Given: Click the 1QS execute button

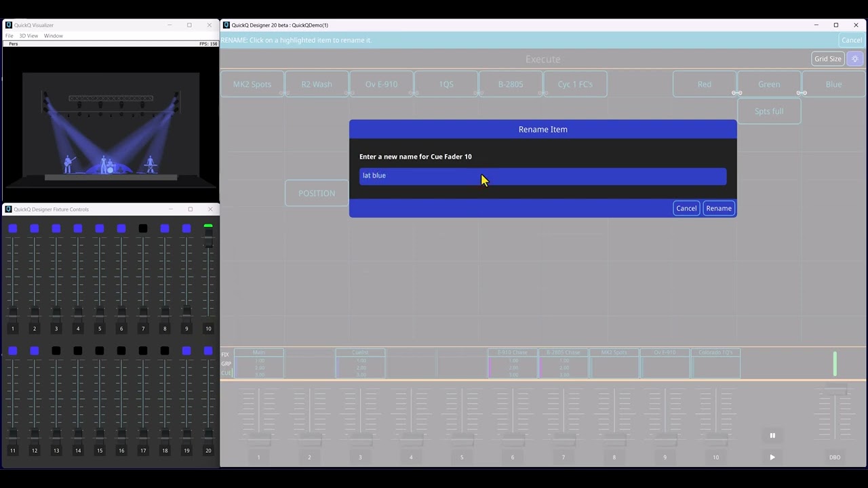Looking at the screenshot, I should pyautogui.click(x=446, y=84).
